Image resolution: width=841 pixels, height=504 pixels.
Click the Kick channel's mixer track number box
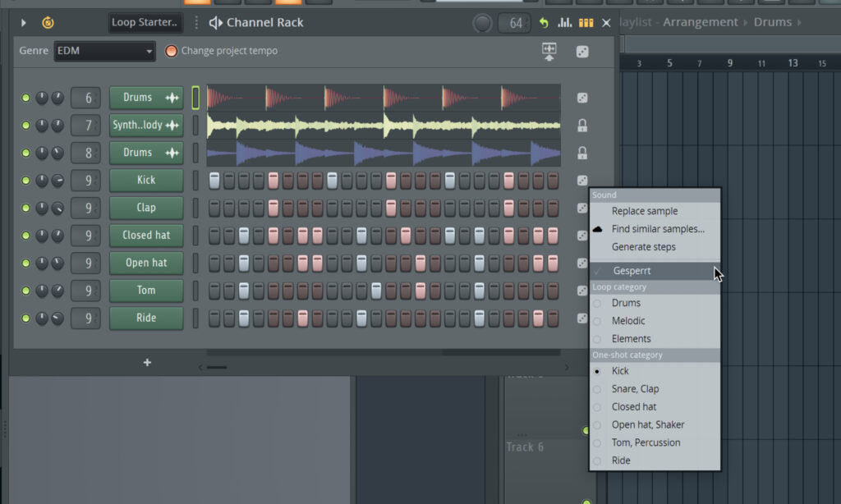85,180
